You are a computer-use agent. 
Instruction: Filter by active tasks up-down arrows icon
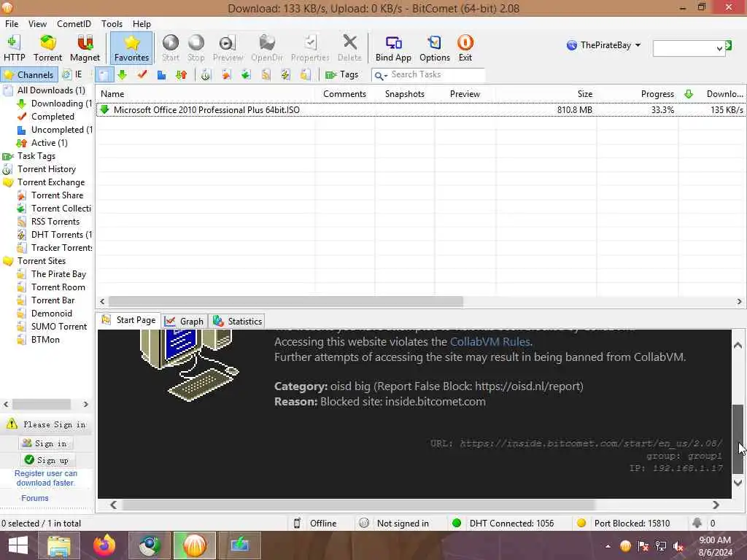[182, 75]
